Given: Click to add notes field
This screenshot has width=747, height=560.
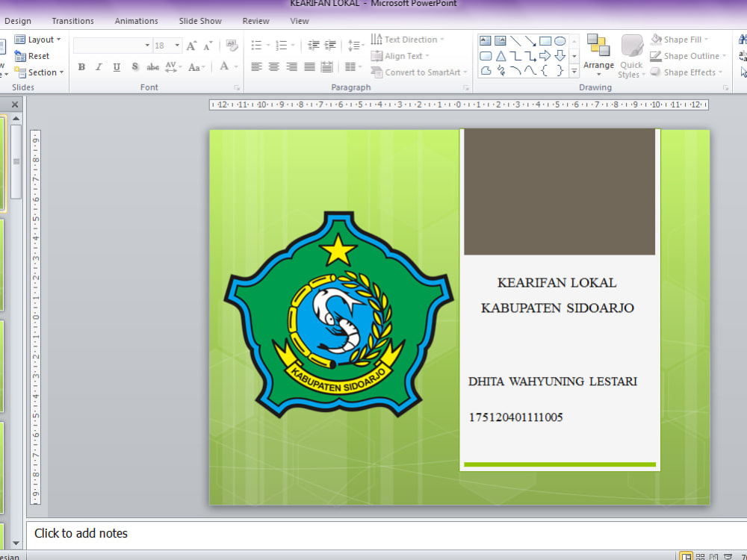Looking at the screenshot, I should pos(386,534).
